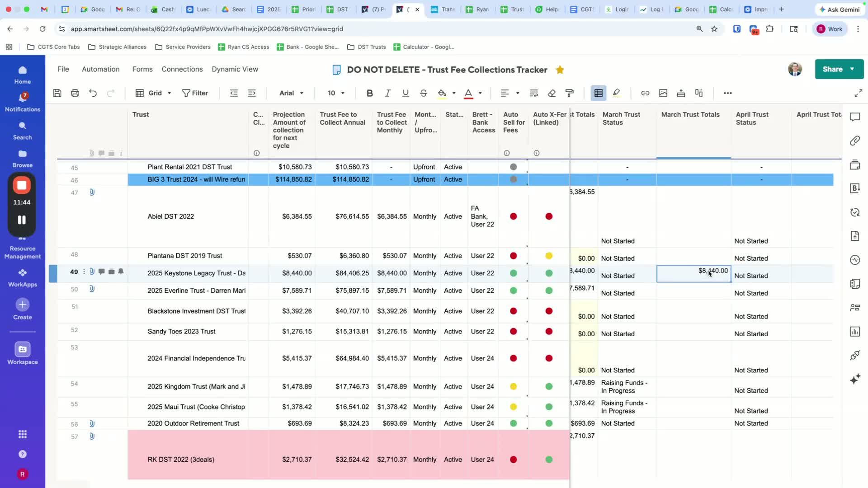Click the Save icon in toolbar
This screenshot has height=488, width=868.
(x=57, y=93)
